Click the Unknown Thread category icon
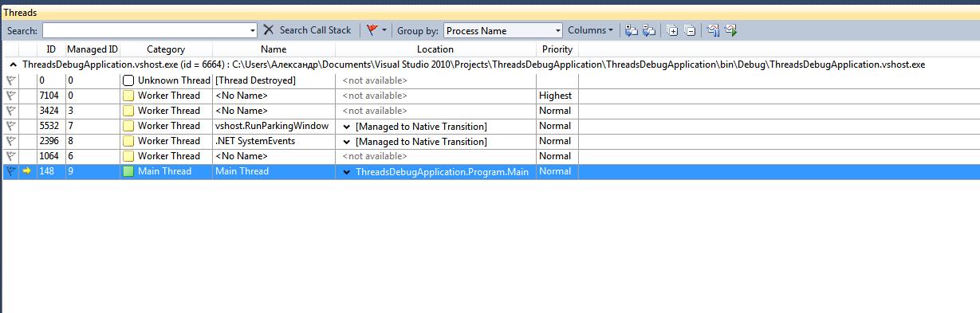980x313 pixels. click(x=128, y=80)
